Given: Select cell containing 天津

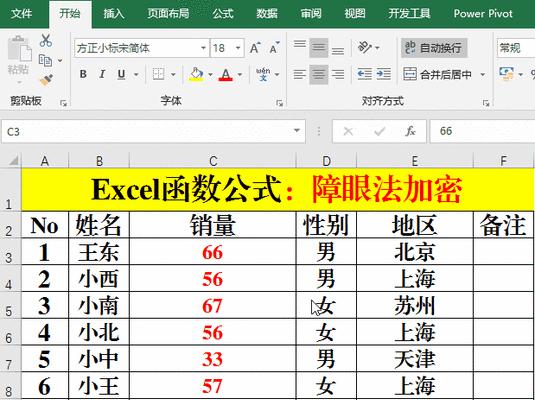Looking at the screenshot, I should click(x=415, y=359).
